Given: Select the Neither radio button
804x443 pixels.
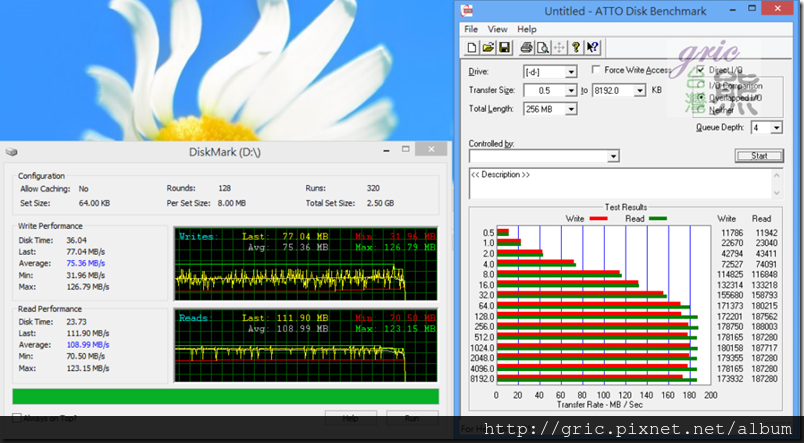Looking at the screenshot, I should (701, 110).
